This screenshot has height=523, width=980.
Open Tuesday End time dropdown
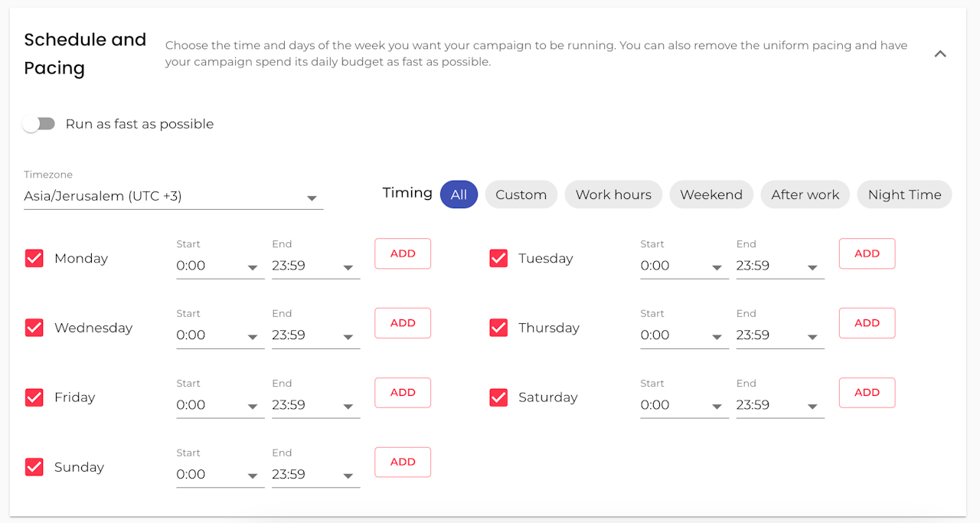pyautogui.click(x=779, y=266)
